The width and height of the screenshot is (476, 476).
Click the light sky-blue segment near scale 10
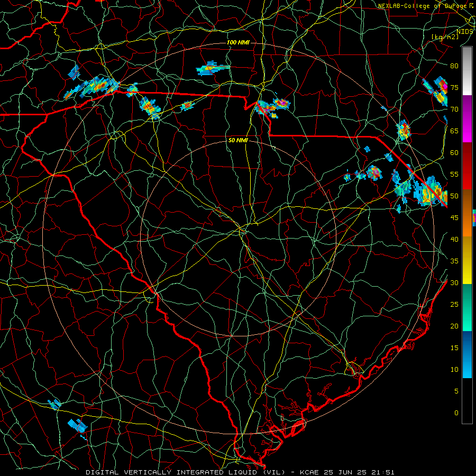click(467, 366)
